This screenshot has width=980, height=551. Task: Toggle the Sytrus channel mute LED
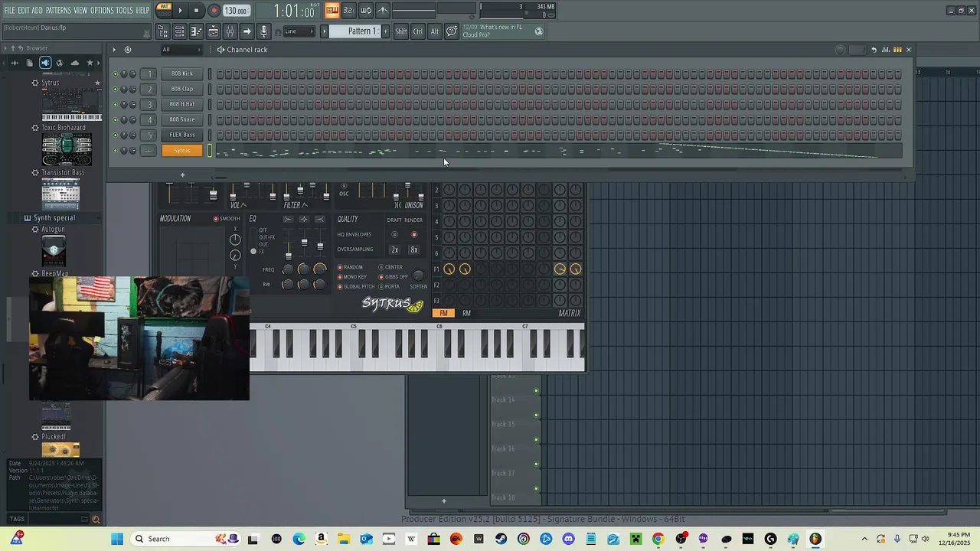(x=115, y=151)
